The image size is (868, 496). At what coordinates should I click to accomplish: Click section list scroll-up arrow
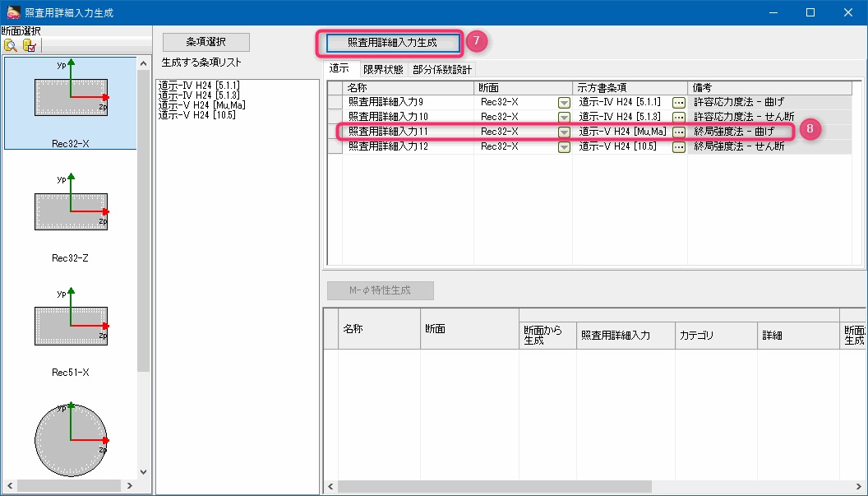[x=143, y=63]
